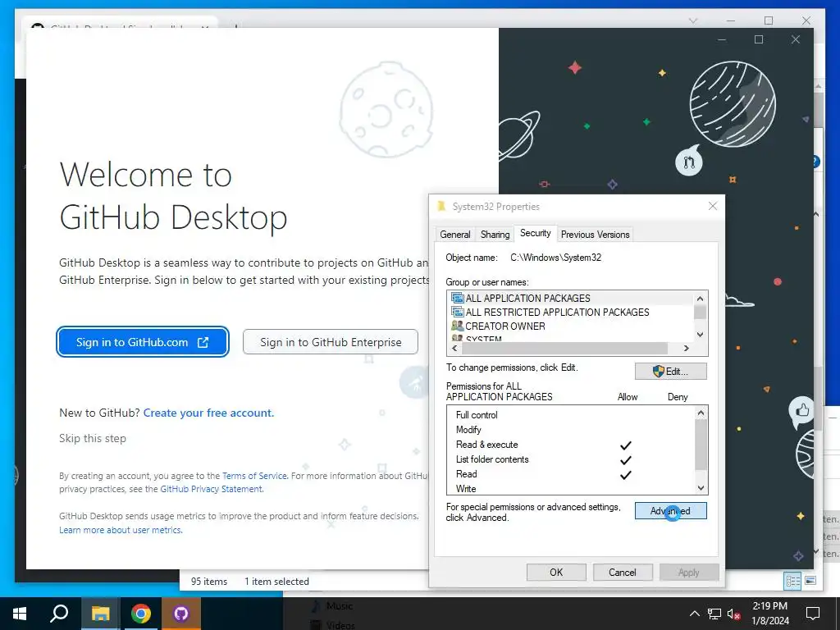Click the network tray icon

(x=714, y=614)
